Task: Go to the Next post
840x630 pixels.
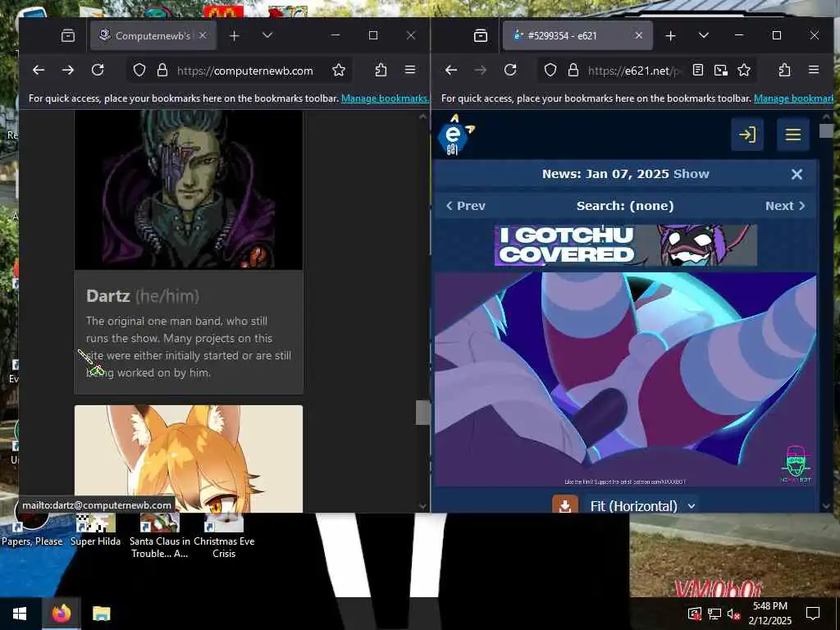Action: click(785, 206)
